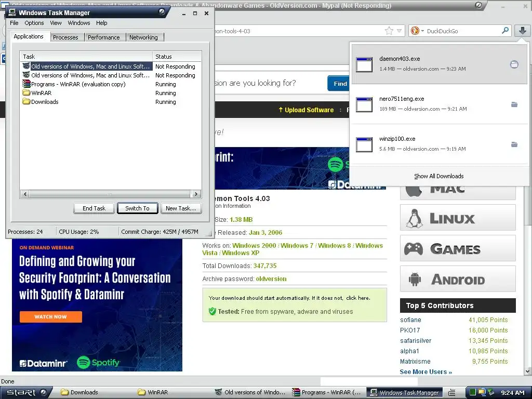The width and height of the screenshot is (532, 399).
Task: Sort by the Status column header
Action: [x=177, y=56]
